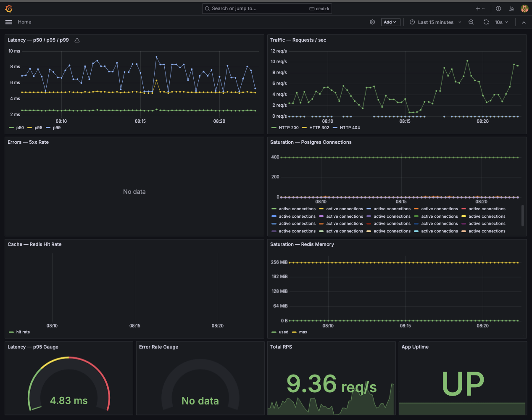
Task: Open the plus new-item menu
Action: click(x=480, y=8)
